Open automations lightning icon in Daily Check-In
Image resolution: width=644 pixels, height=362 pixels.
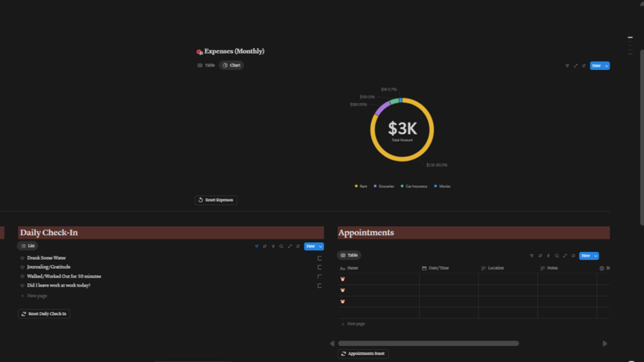coord(273,246)
